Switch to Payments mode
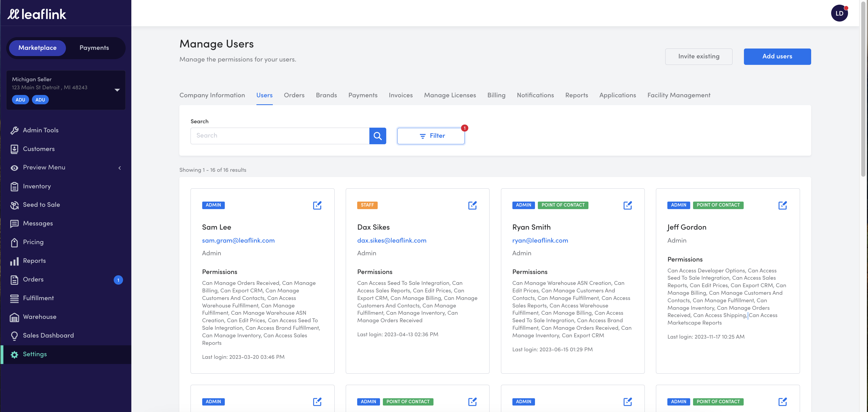The image size is (868, 412). click(x=94, y=48)
